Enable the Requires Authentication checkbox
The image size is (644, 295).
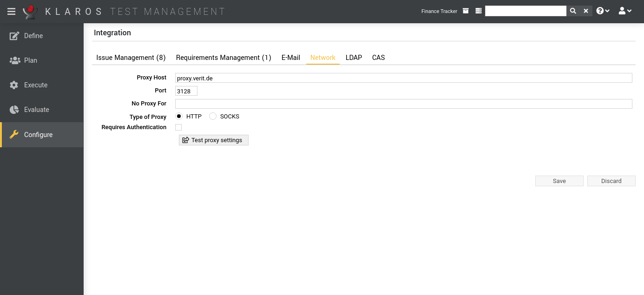178,127
